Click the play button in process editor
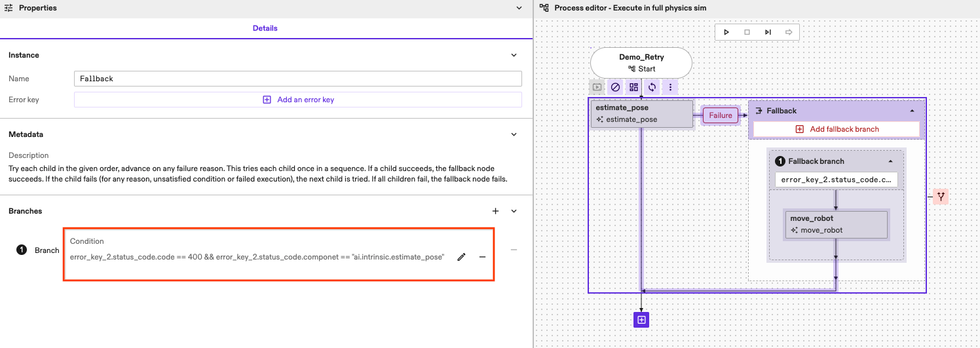980x348 pixels. [x=726, y=32]
